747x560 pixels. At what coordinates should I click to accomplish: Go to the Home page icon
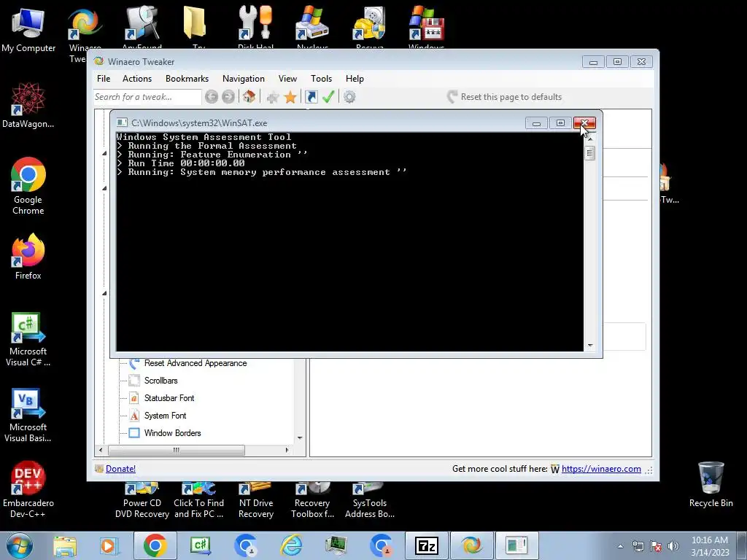pos(249,97)
